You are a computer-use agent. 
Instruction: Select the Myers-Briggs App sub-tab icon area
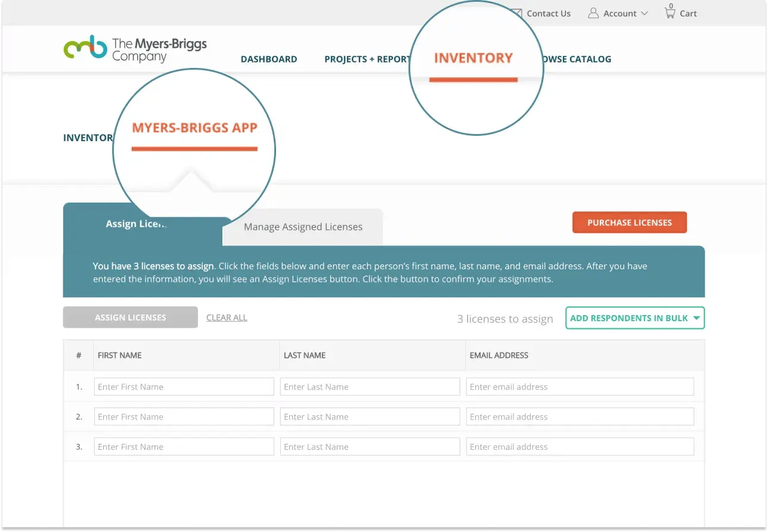pyautogui.click(x=194, y=126)
